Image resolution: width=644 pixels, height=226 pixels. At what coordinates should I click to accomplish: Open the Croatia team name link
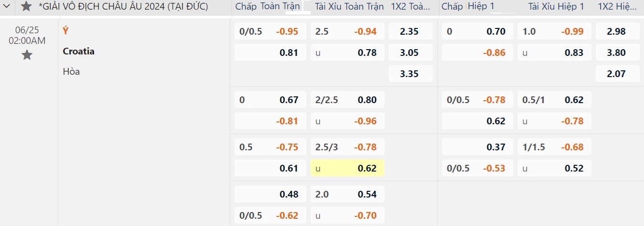tap(79, 51)
